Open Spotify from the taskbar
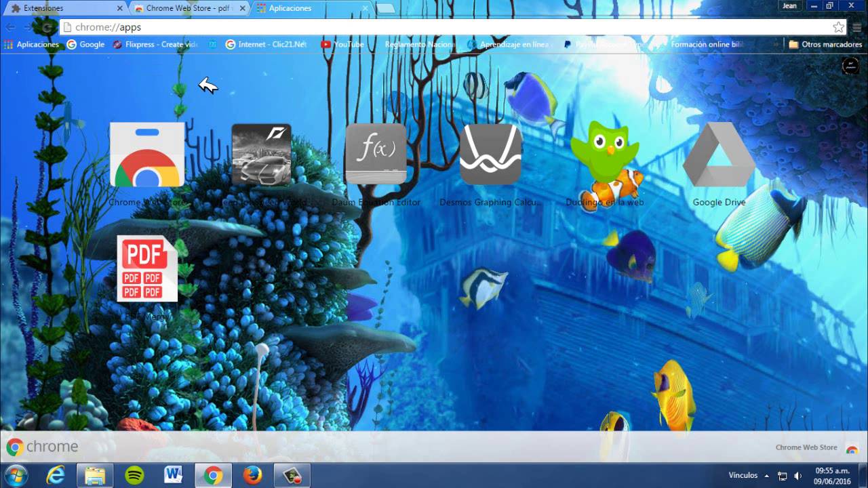 pyautogui.click(x=134, y=475)
